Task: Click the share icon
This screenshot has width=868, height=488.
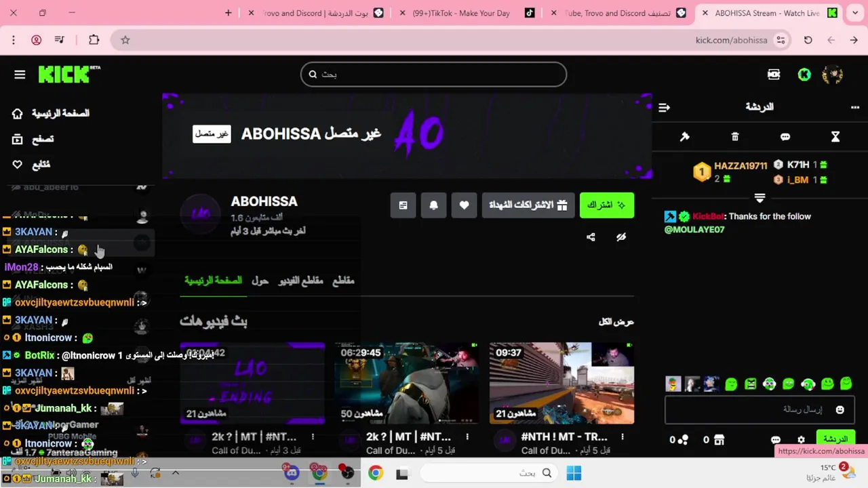Action: pyautogui.click(x=591, y=237)
